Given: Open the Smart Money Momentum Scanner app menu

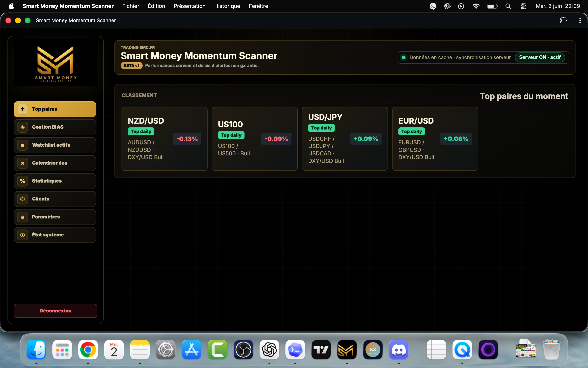Looking at the screenshot, I should 68,6.
